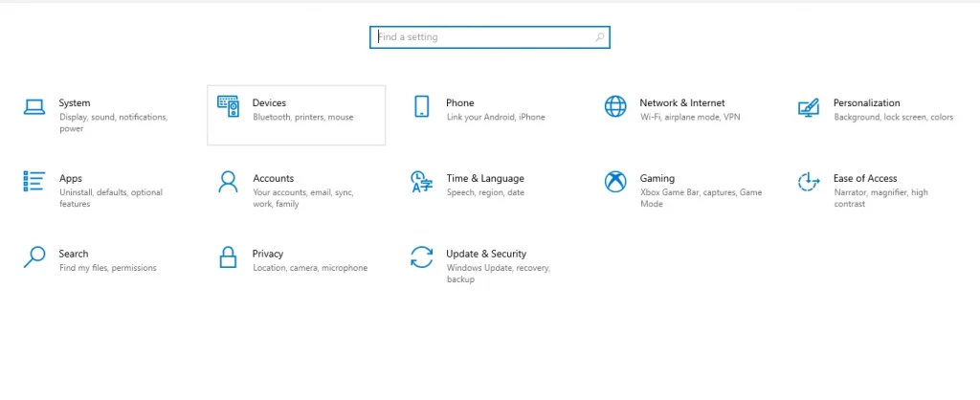Click "Wi-Fi, airplane mode, VPN" text

[x=690, y=118]
